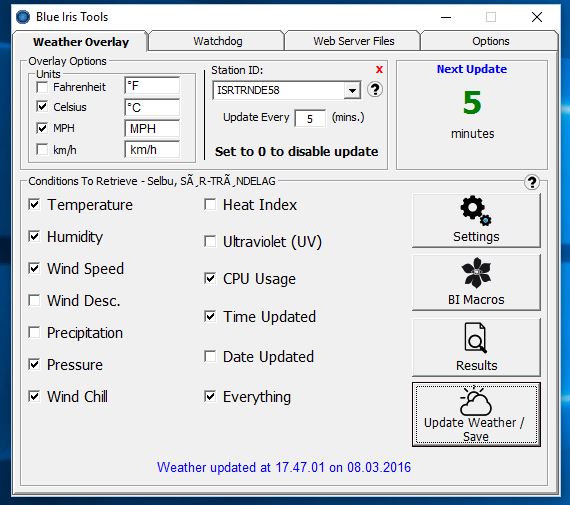Check the Precipitation checkbox
This screenshot has height=505, width=570.
[34, 332]
